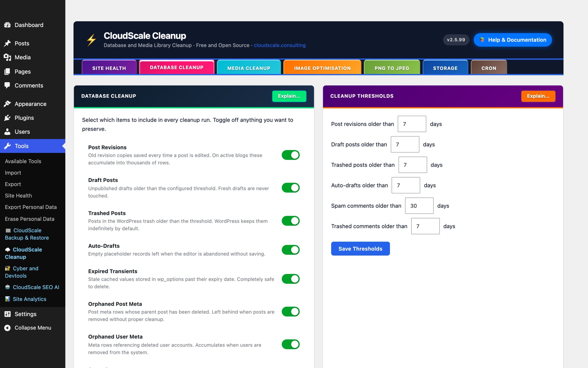Select the Database Cleanup tab

click(177, 67)
